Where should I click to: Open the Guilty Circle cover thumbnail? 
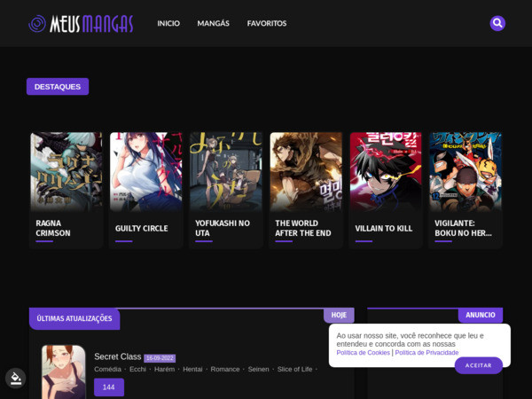(x=146, y=172)
